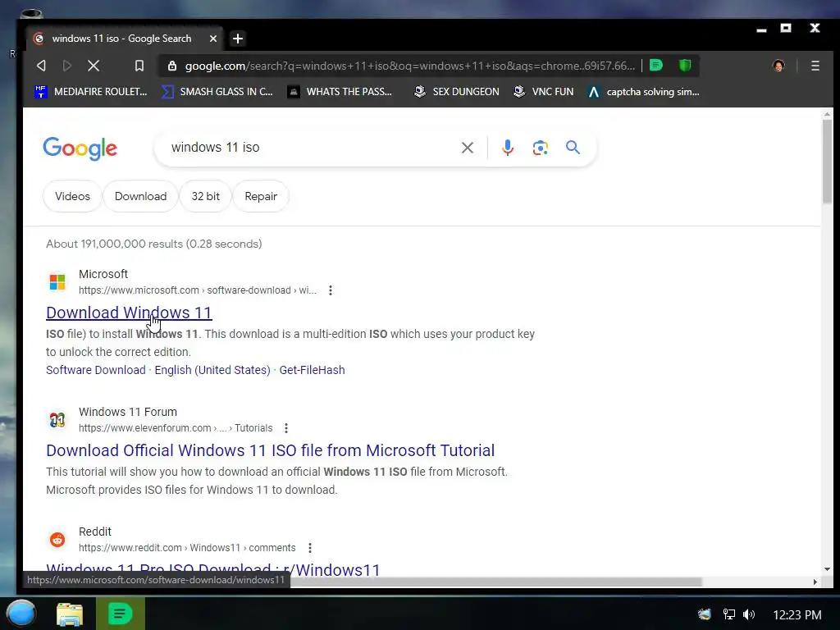Open File Explorer from the taskbar

(70, 614)
